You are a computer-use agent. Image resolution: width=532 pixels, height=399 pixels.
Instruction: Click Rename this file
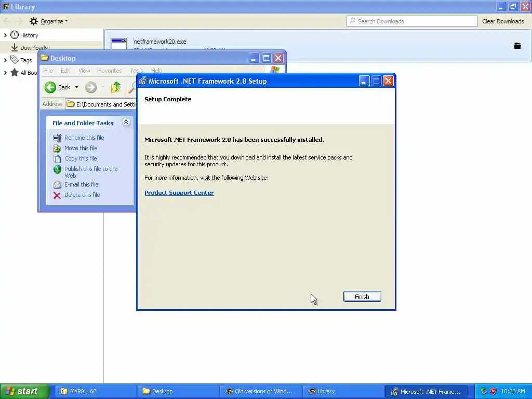[84, 138]
